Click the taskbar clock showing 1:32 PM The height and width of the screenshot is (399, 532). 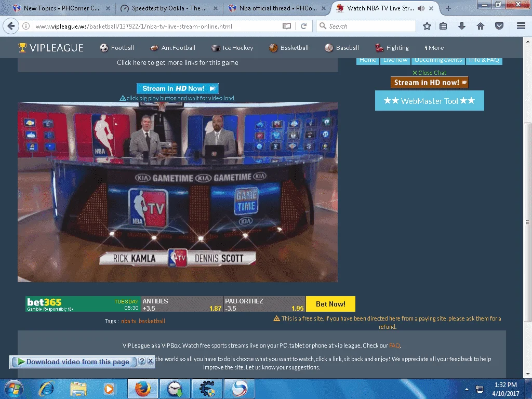506,389
